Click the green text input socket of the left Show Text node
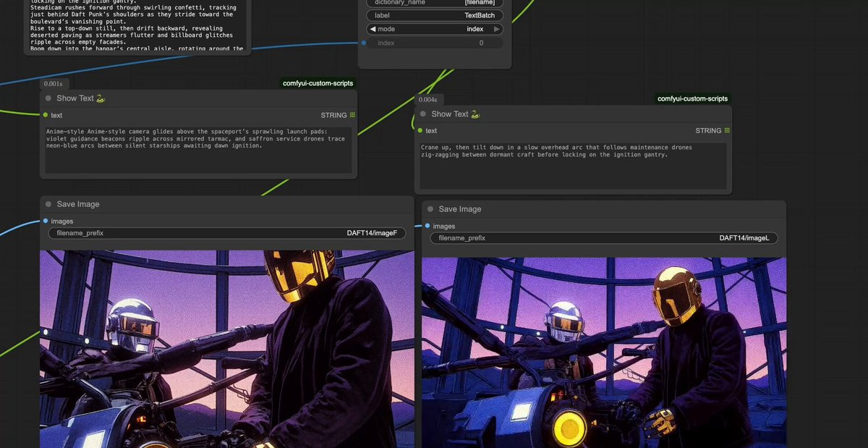Screen dimensions: 868x448 pos(45,115)
